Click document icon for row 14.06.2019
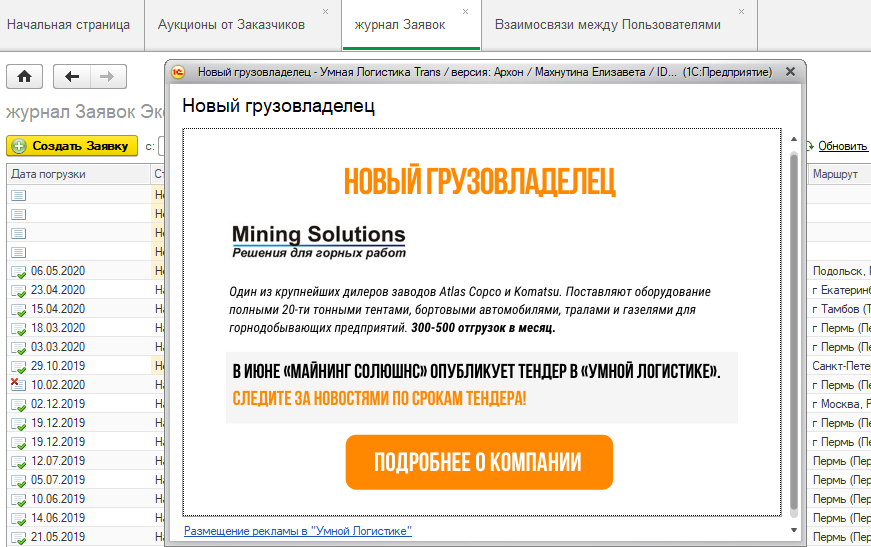Screen dimensions: 871x547 coord(19,518)
